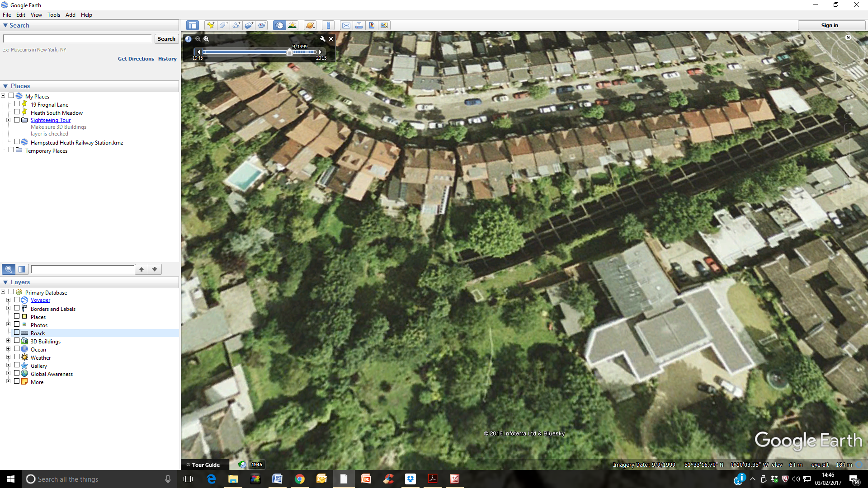Check the Hampstead Heath Railway Station.kmz checkbox
This screenshot has width=868, height=488.
[x=17, y=142]
